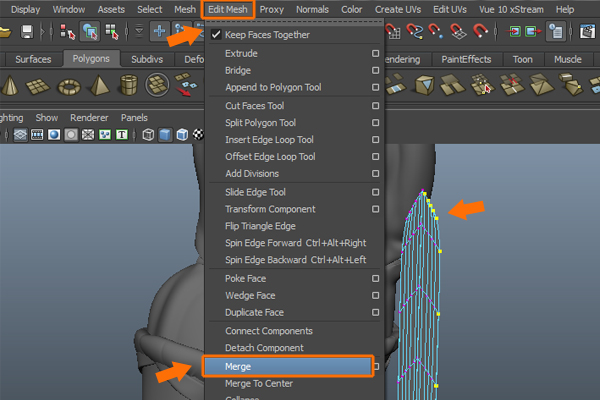Enable textured display checkered ball icon
Screen dimensions: 600x400
click(x=198, y=135)
